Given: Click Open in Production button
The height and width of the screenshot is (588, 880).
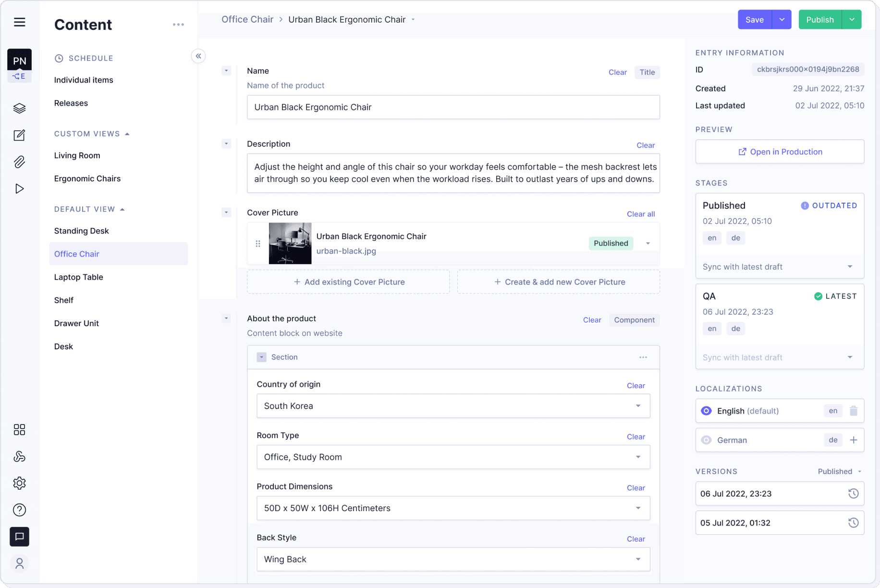Looking at the screenshot, I should coord(779,152).
